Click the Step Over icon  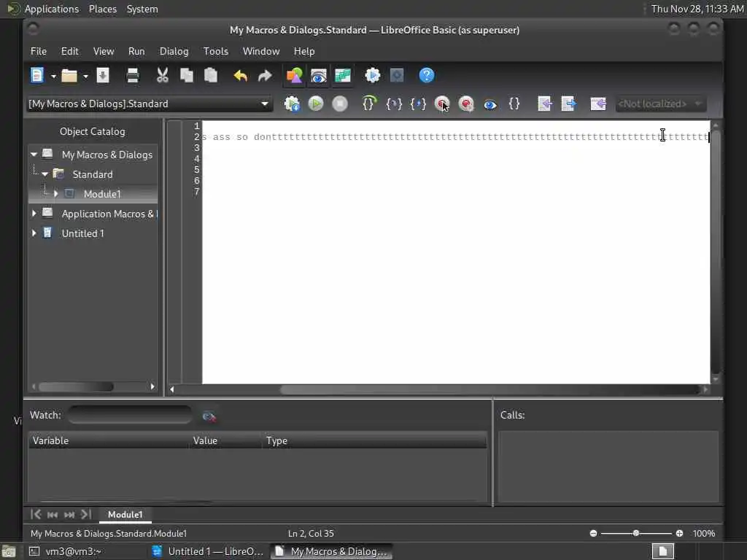(369, 104)
